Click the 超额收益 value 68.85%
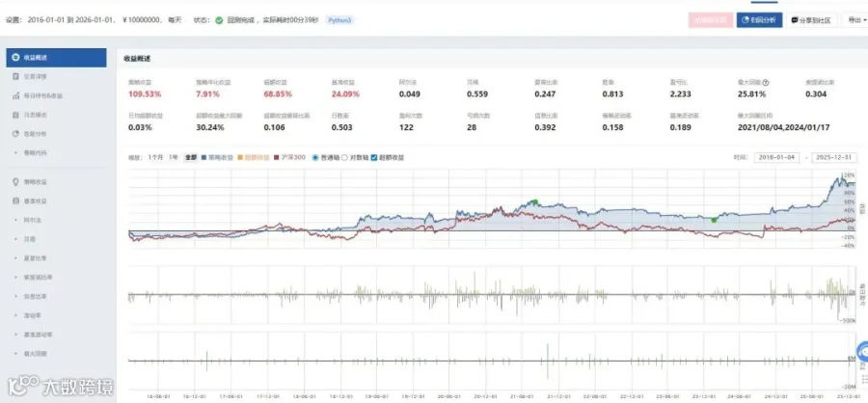This screenshot has width=868, height=403. [278, 94]
